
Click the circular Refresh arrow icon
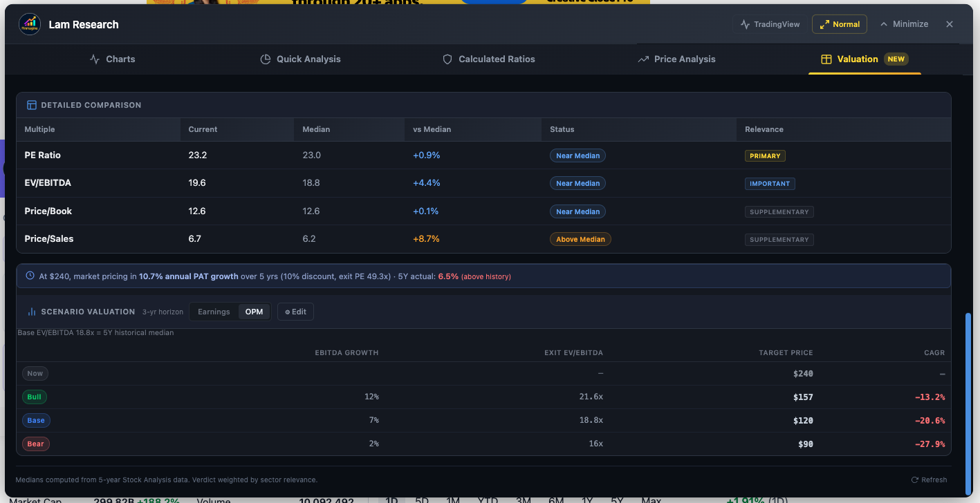click(914, 480)
